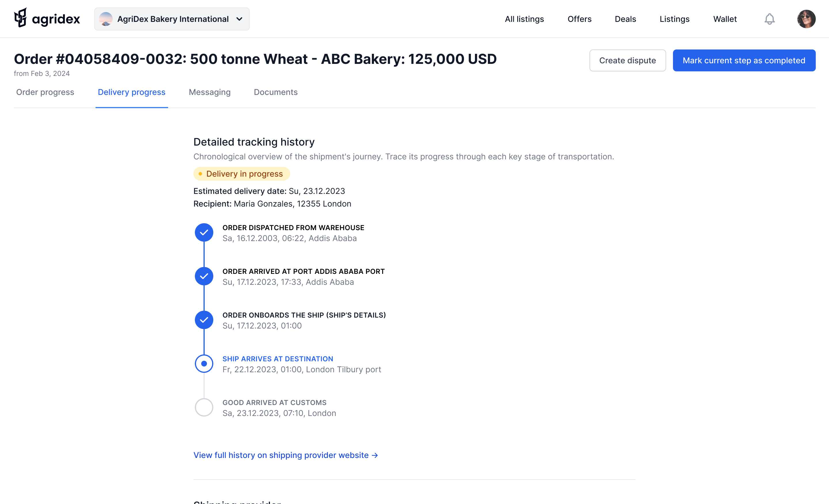Click the Delivery in progress status badge
This screenshot has height=504, width=829.
pyautogui.click(x=241, y=174)
